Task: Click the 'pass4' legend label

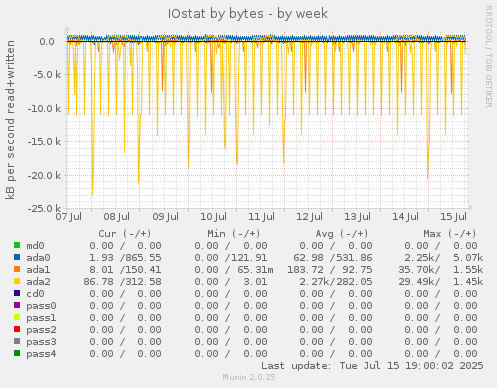Action: (x=41, y=354)
